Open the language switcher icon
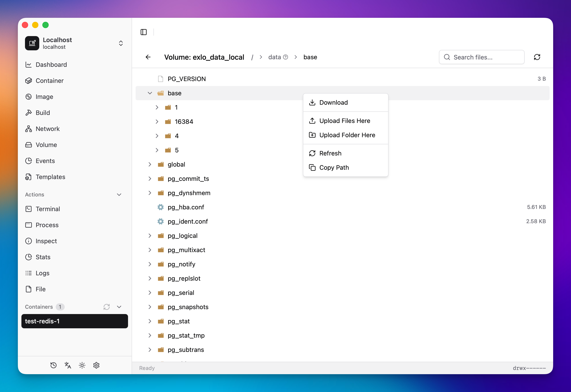This screenshot has width=571, height=392. (x=68, y=365)
